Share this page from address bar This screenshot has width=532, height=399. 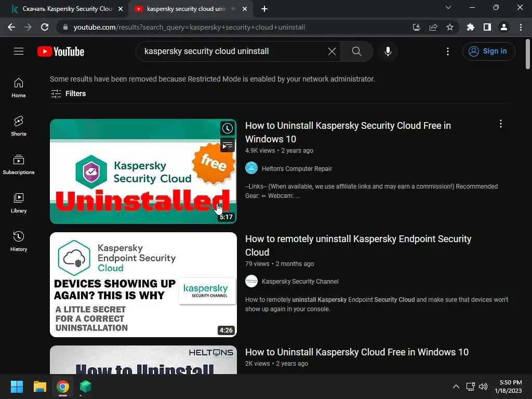coord(433,27)
